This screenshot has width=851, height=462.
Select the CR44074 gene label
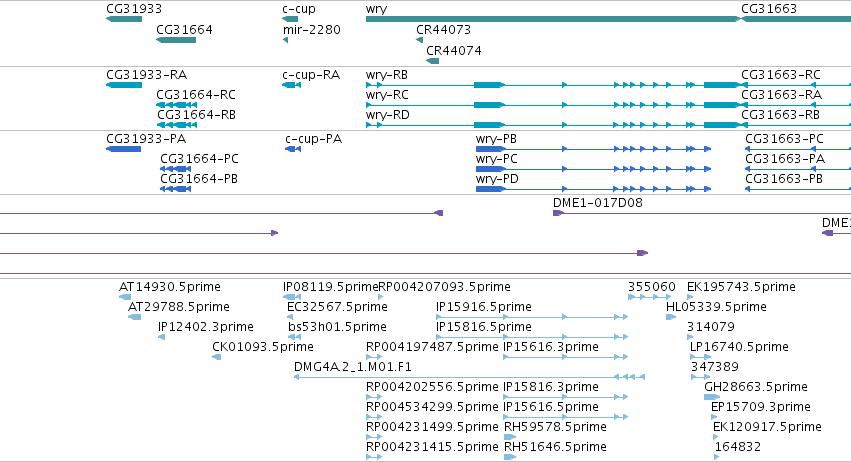coord(454,50)
